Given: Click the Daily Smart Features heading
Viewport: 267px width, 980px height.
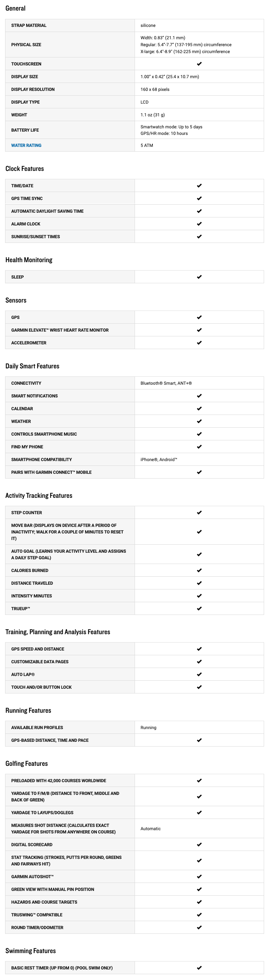Looking at the screenshot, I should tap(32, 366).
